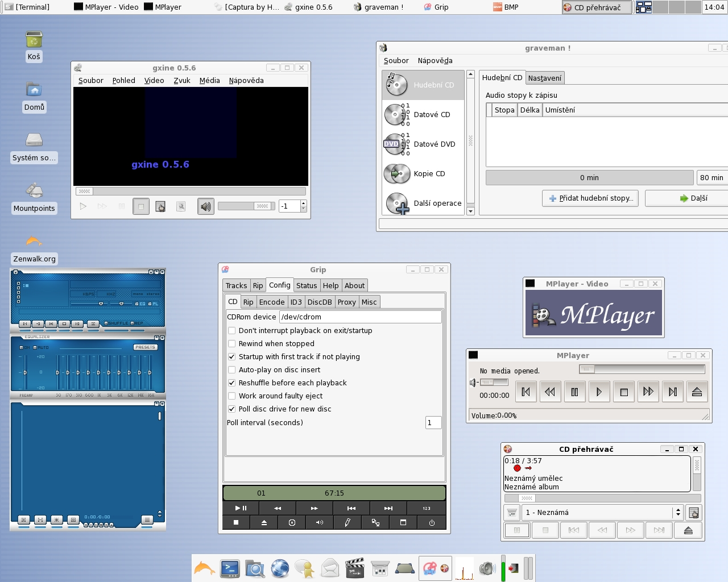Open track editor icon in CD přehrávač

coord(693,513)
